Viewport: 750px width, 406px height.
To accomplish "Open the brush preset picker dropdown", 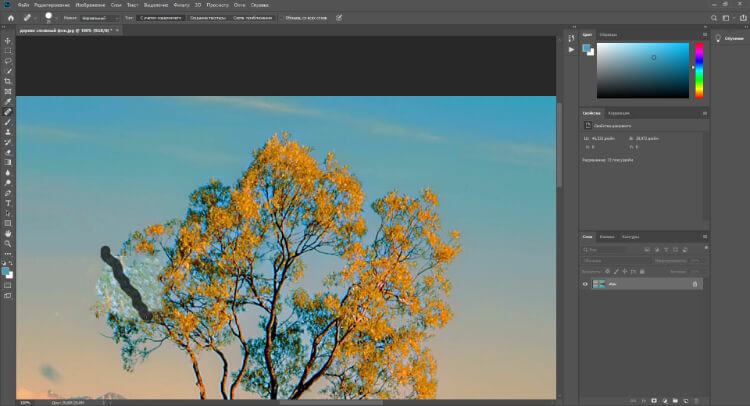I will [55, 17].
